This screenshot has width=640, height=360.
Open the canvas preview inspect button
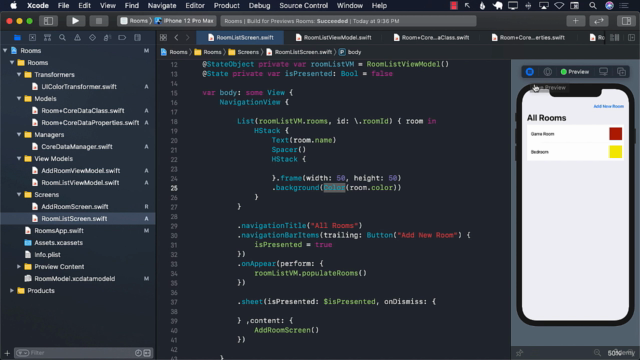548,72
